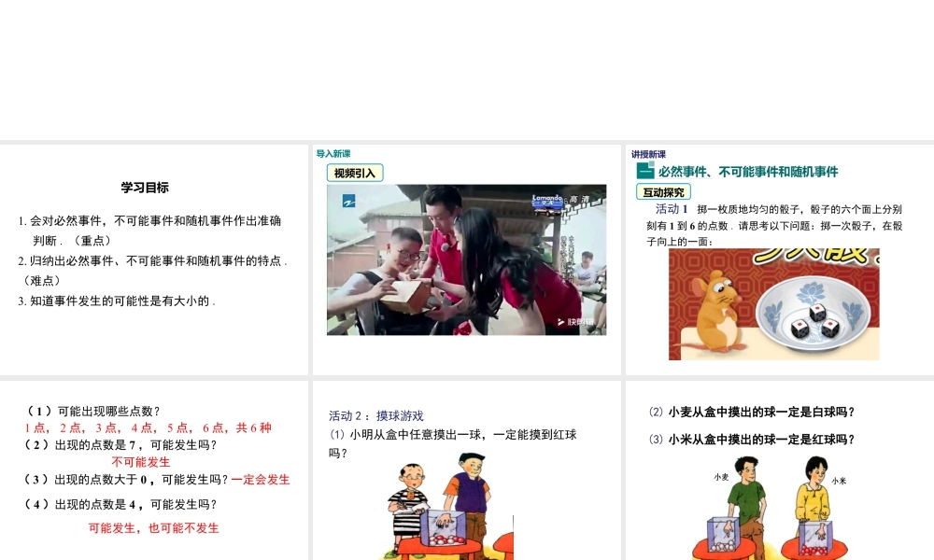Toggle the 互动探究 badge on the teaching slide
The image size is (934, 560).
point(663,190)
